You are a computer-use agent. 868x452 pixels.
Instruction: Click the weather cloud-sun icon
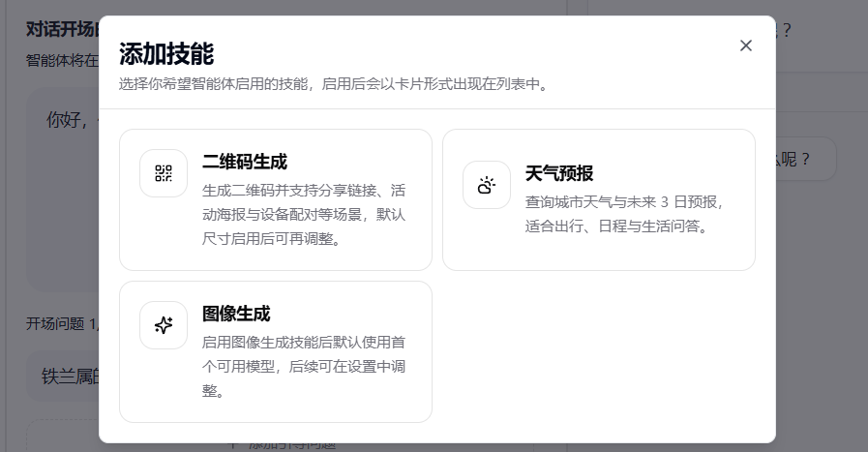pyautogui.click(x=487, y=185)
